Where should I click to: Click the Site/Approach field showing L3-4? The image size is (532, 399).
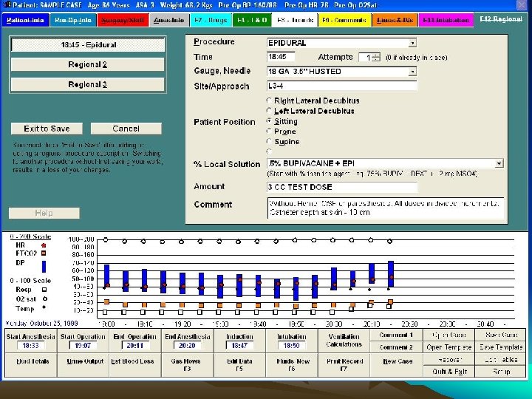342,86
